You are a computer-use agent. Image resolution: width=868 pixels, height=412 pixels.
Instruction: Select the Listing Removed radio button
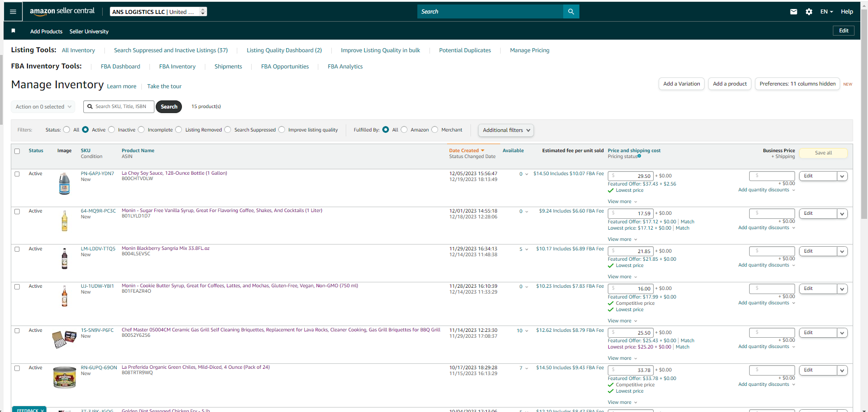coord(179,130)
